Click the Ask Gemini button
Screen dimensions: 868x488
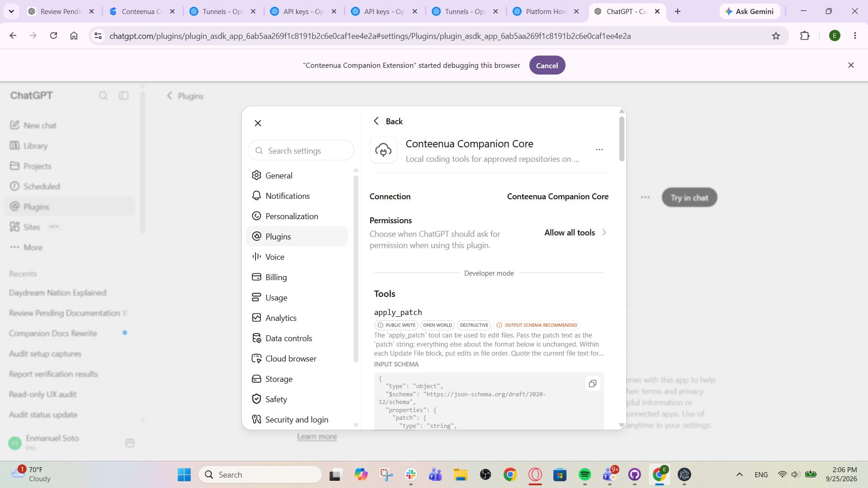coord(749,11)
